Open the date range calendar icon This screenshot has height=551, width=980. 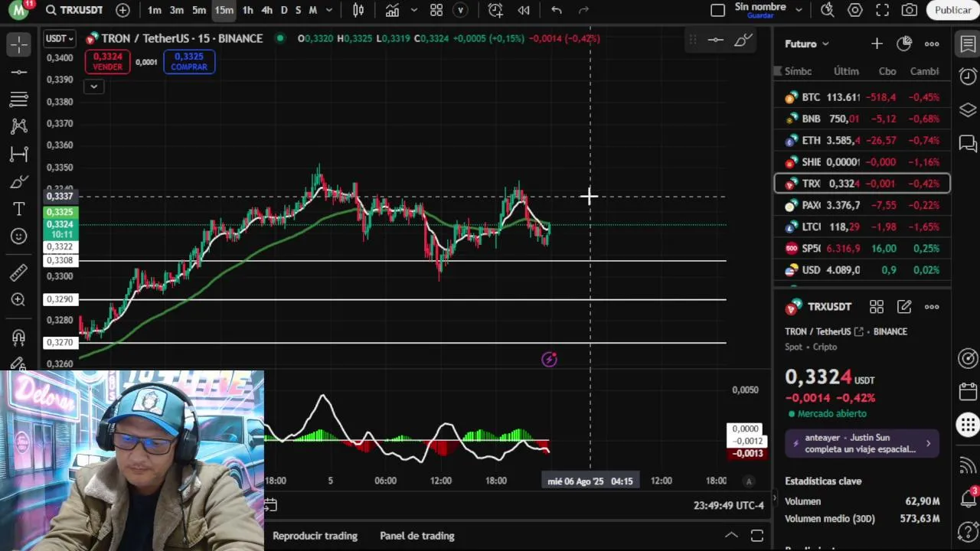[270, 505]
